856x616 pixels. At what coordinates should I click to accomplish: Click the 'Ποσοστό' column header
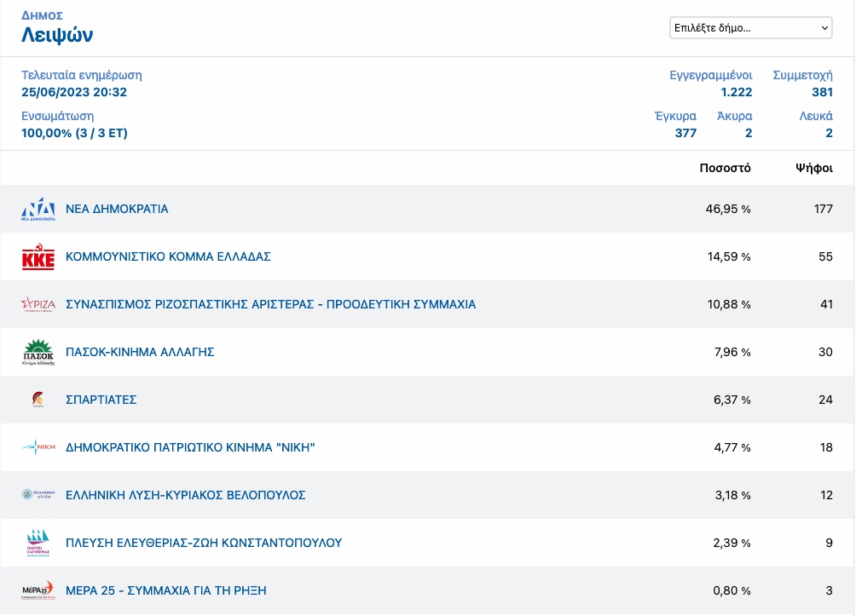[x=725, y=168]
